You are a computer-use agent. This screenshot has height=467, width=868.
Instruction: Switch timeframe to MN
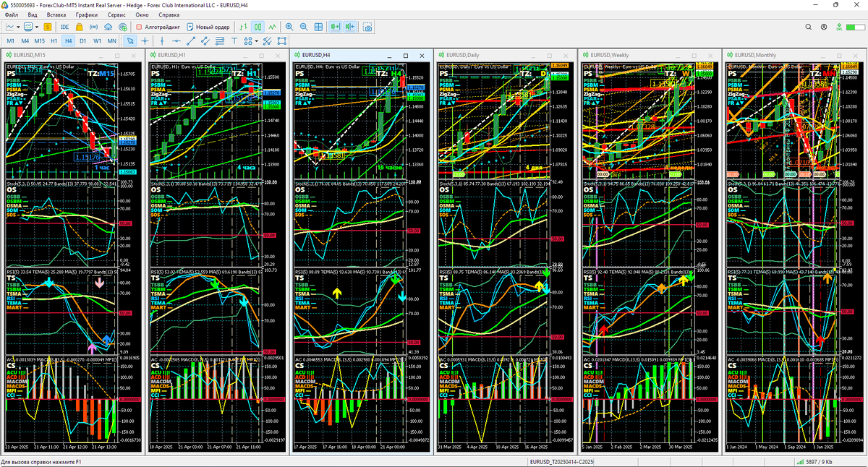112,41
